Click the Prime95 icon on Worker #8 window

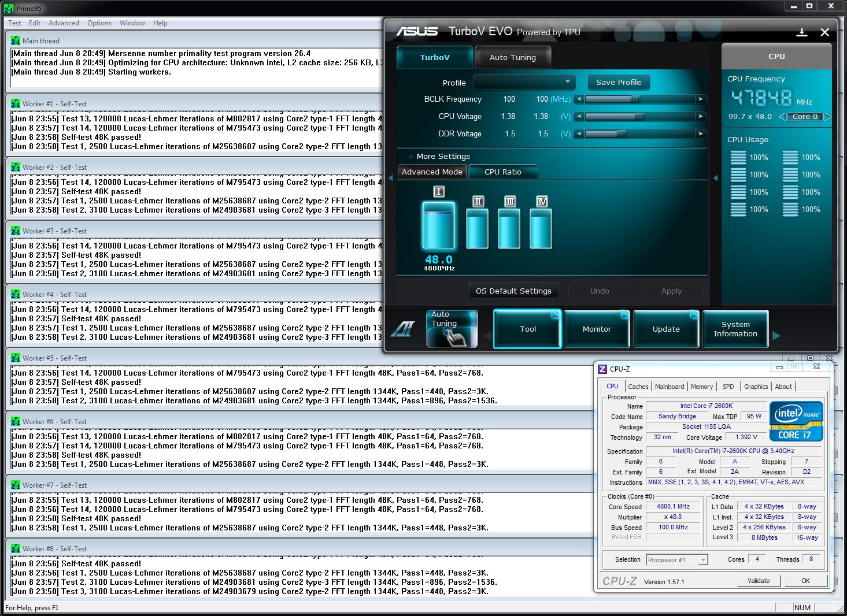point(16,549)
